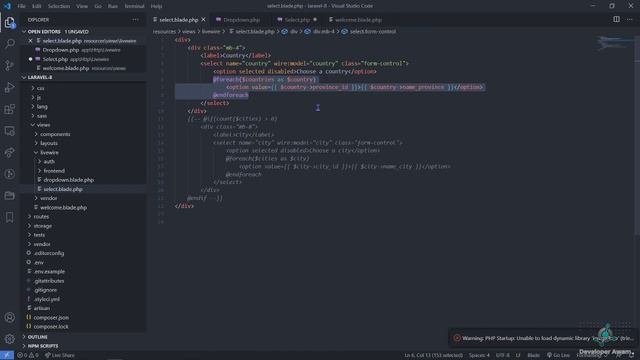Click Go Live in status bar
This screenshot has width=640, height=360.
[558, 355]
